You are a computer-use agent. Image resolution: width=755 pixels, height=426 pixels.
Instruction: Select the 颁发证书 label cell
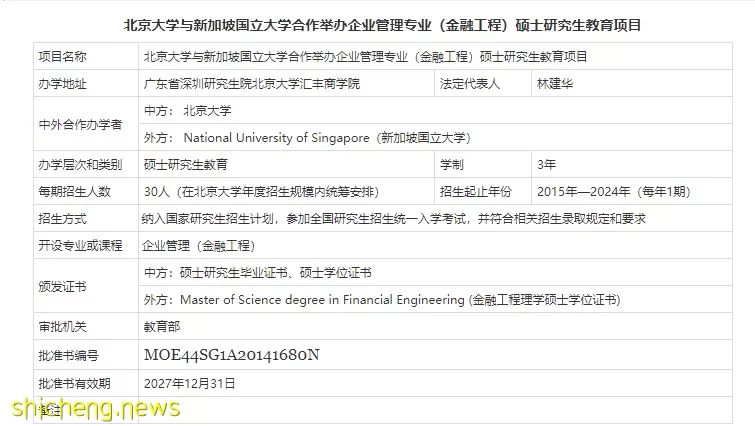click(x=86, y=286)
